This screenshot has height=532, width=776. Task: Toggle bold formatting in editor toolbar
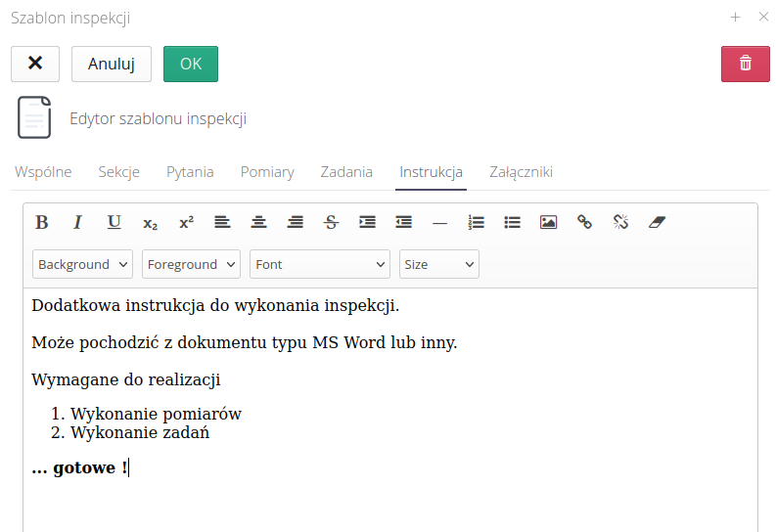[42, 222]
